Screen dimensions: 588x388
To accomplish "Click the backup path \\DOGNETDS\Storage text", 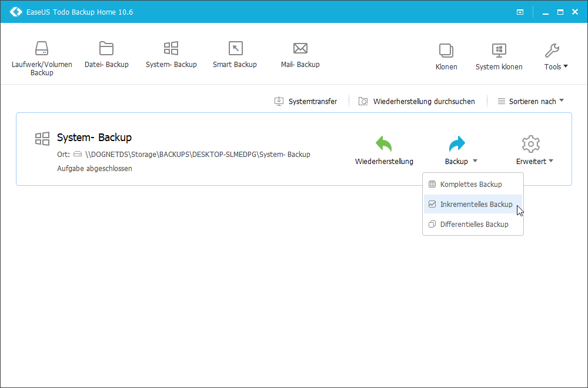I will click(x=198, y=154).
